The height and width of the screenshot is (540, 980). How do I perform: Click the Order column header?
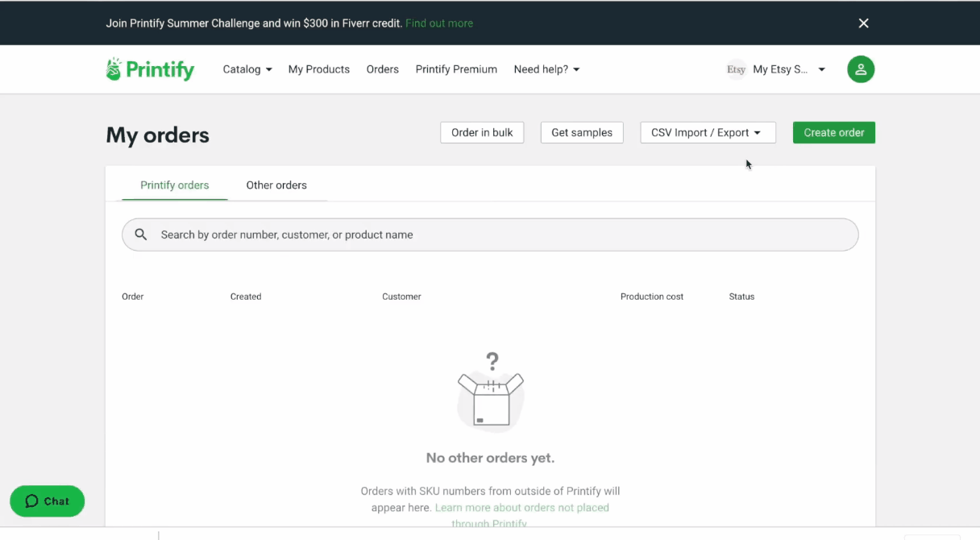pos(133,297)
